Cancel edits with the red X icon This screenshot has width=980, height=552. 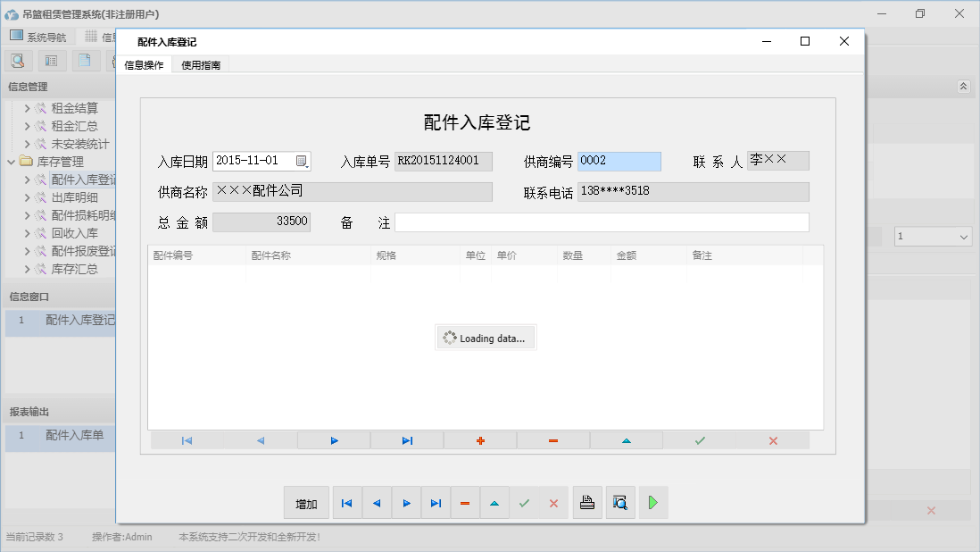772,439
